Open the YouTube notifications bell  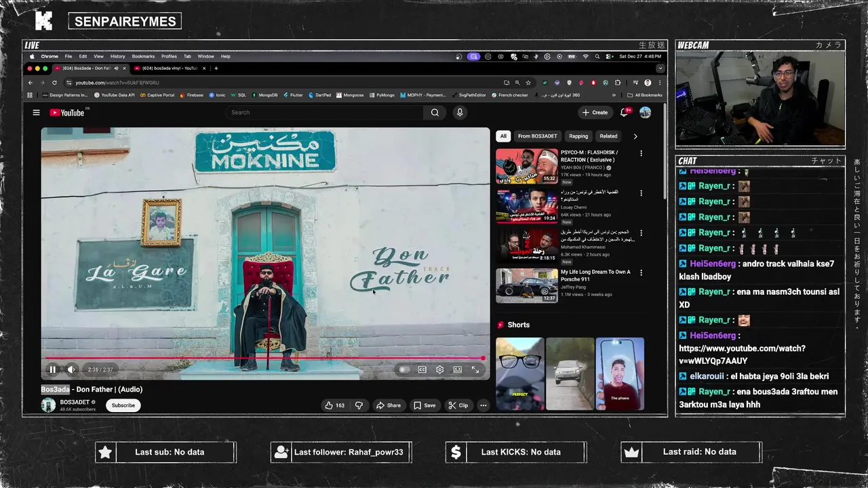(625, 113)
